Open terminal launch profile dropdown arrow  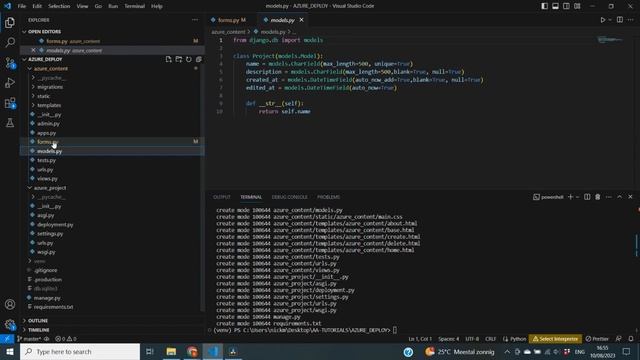pyautogui.click(x=578, y=197)
